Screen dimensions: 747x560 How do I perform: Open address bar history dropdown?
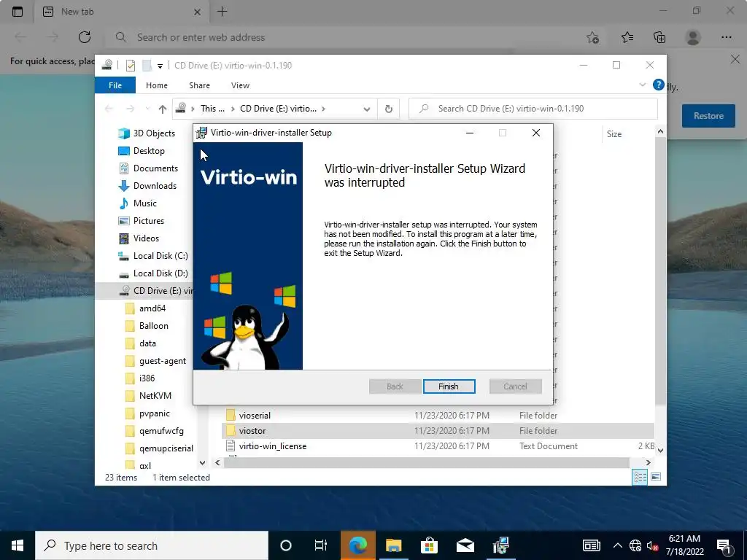click(x=366, y=109)
